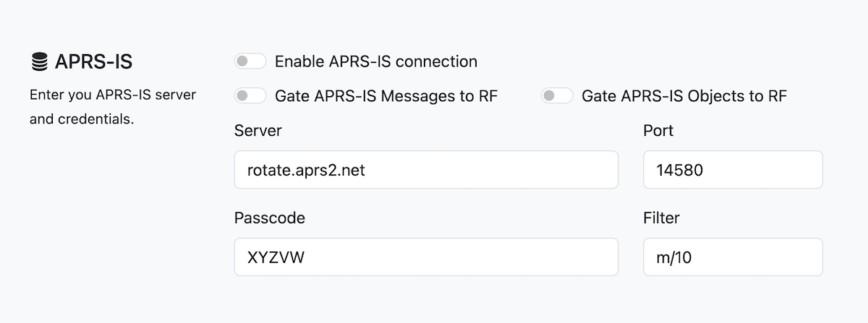Click inside the Filter input field
This screenshot has width=868, height=323.
(732, 257)
